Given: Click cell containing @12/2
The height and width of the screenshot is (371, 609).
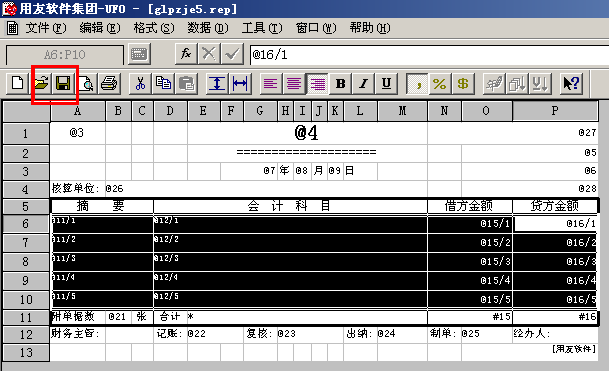Looking at the screenshot, I should pos(291,243).
